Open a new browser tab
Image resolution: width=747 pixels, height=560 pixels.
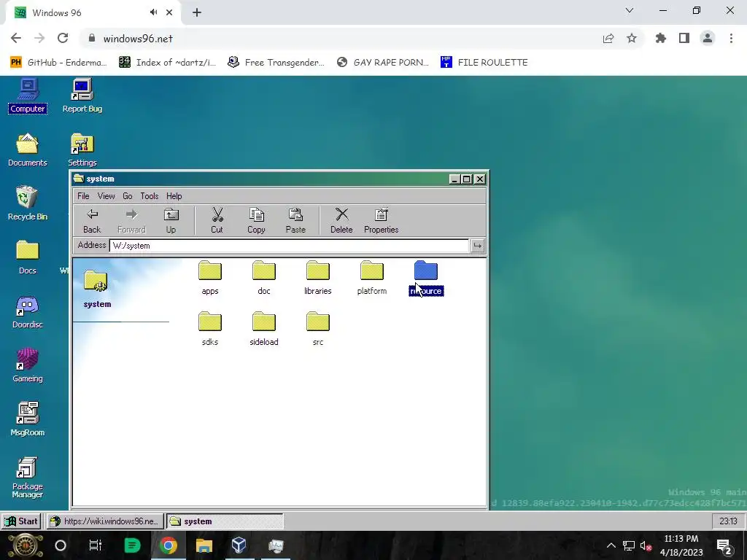click(x=197, y=13)
